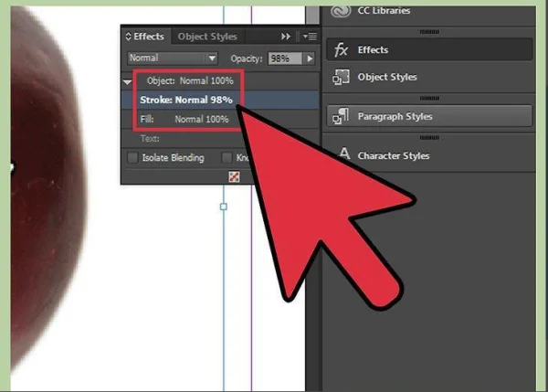This screenshot has height=392, width=548.
Task: Click the dock gripper above Character Styles
Action: 429,138
